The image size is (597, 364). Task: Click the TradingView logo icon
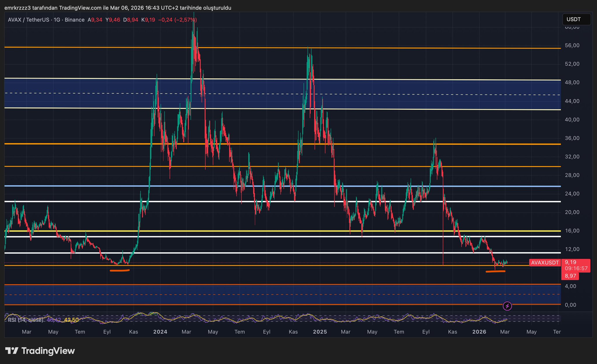(x=12, y=351)
